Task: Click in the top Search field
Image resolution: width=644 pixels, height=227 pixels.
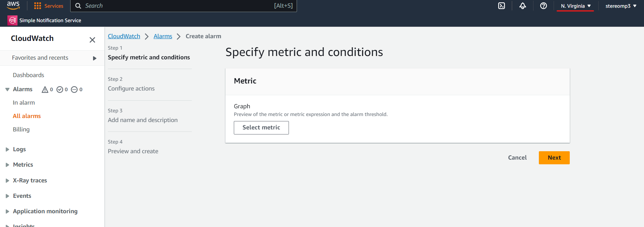Action: 183,6
